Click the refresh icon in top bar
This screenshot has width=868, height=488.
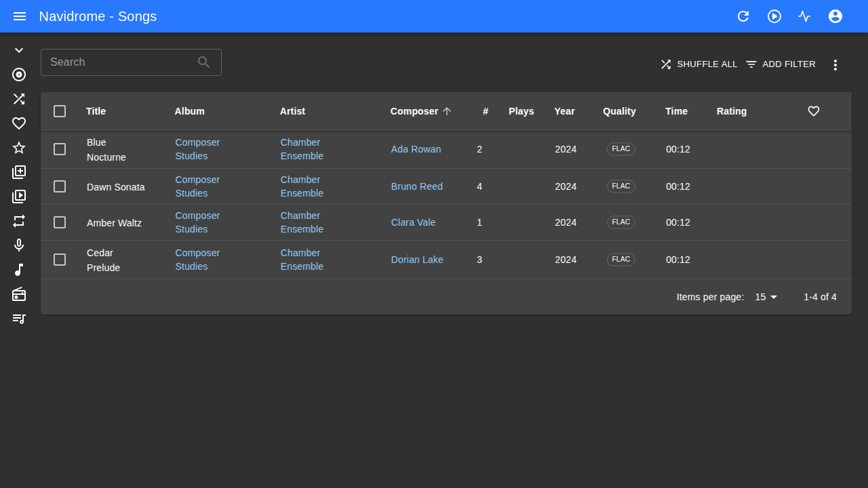click(x=743, y=16)
